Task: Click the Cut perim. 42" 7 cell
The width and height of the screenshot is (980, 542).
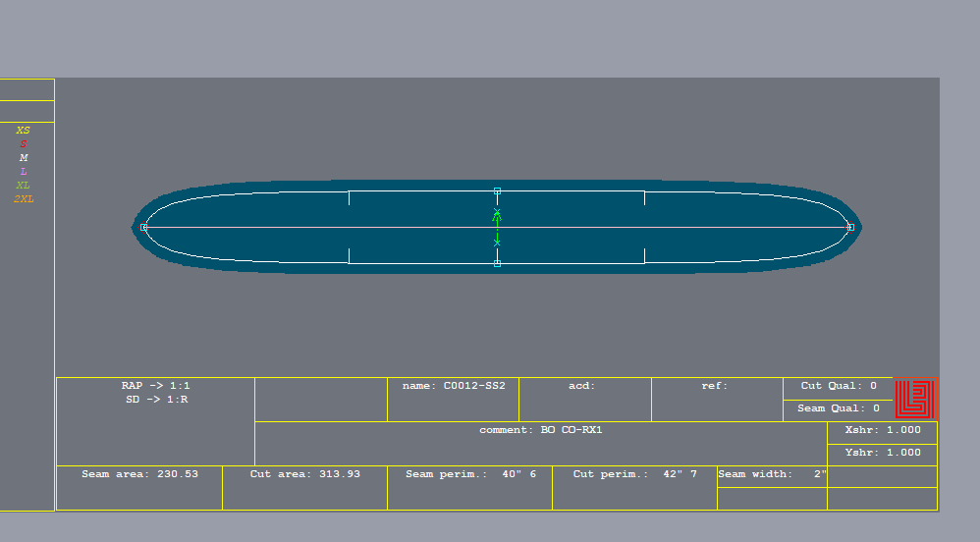Action: [x=635, y=488]
